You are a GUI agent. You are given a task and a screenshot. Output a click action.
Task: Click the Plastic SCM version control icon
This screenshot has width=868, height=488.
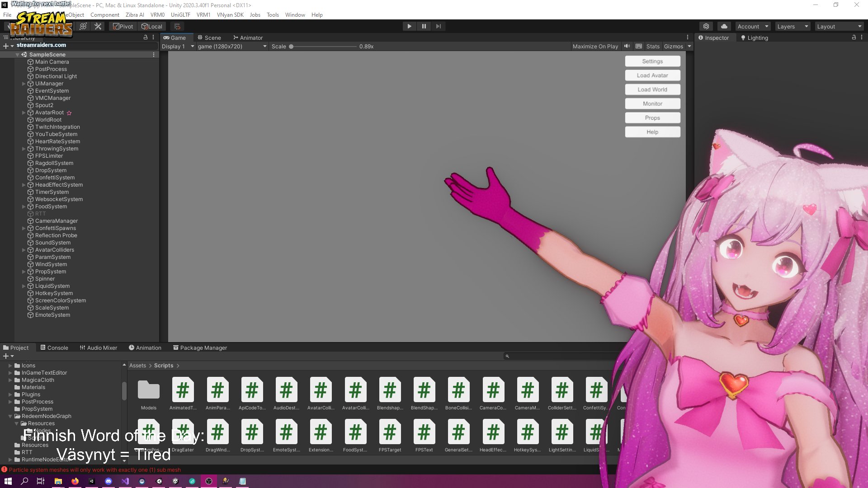point(706,26)
